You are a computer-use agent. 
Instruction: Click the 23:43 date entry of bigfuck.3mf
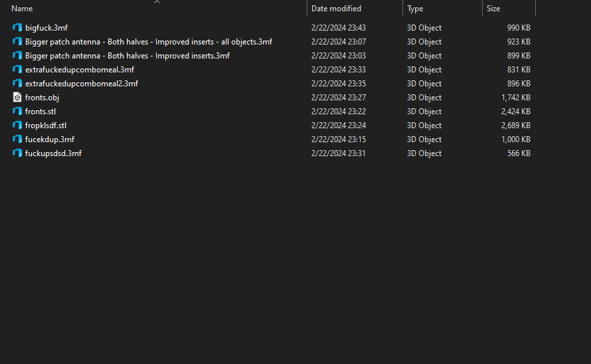point(339,28)
